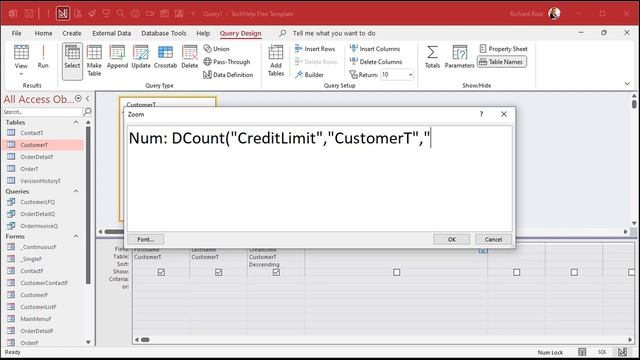
Task: Collapse the Tables group
Action: [x=76, y=122]
